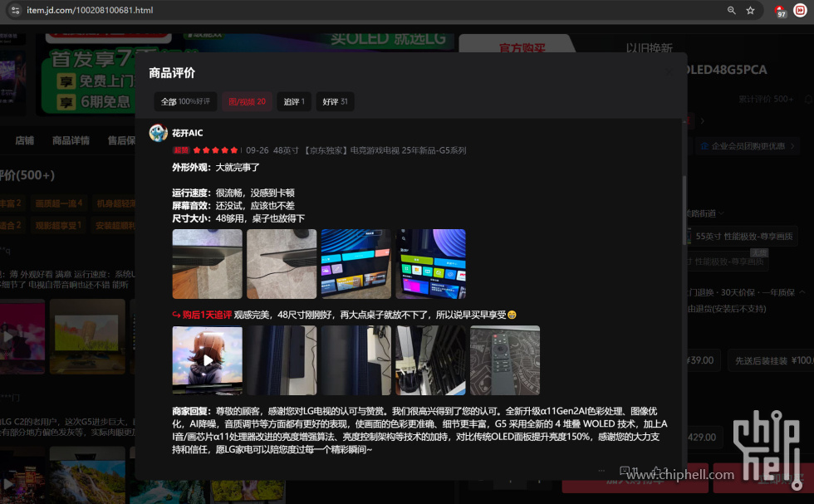The image size is (814, 504).
Task: Filter background reviews by 安装超顺利 tag
Action: point(115,225)
